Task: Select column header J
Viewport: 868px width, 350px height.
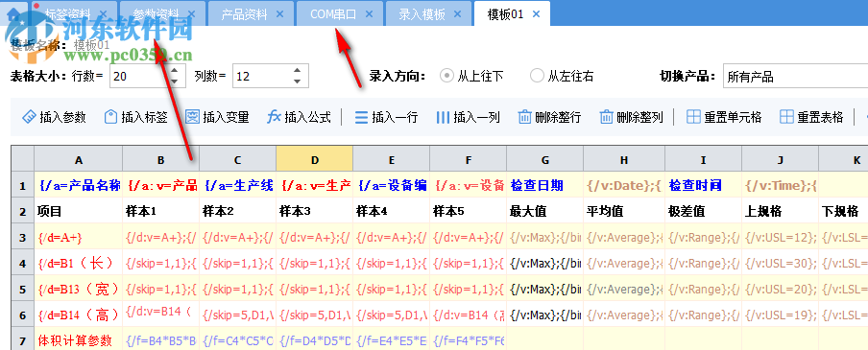Action: pyautogui.click(x=781, y=160)
